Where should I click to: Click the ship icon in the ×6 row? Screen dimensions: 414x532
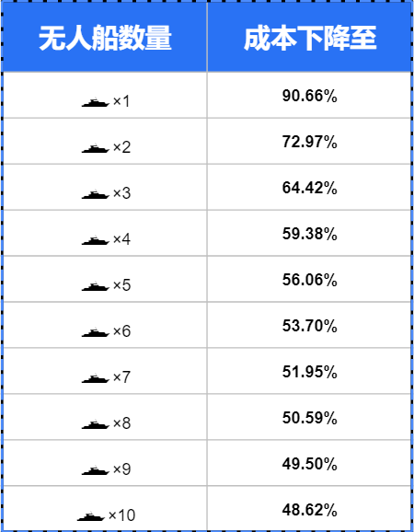tap(96, 332)
